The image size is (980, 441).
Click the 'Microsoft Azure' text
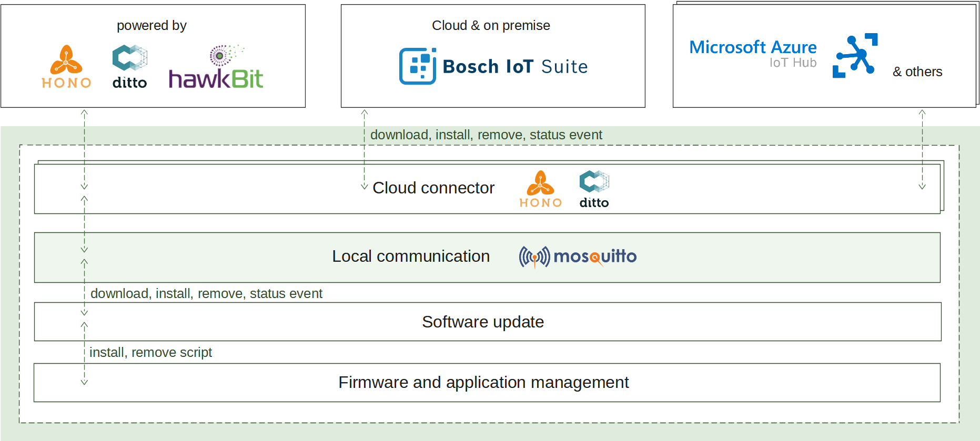[x=753, y=47]
